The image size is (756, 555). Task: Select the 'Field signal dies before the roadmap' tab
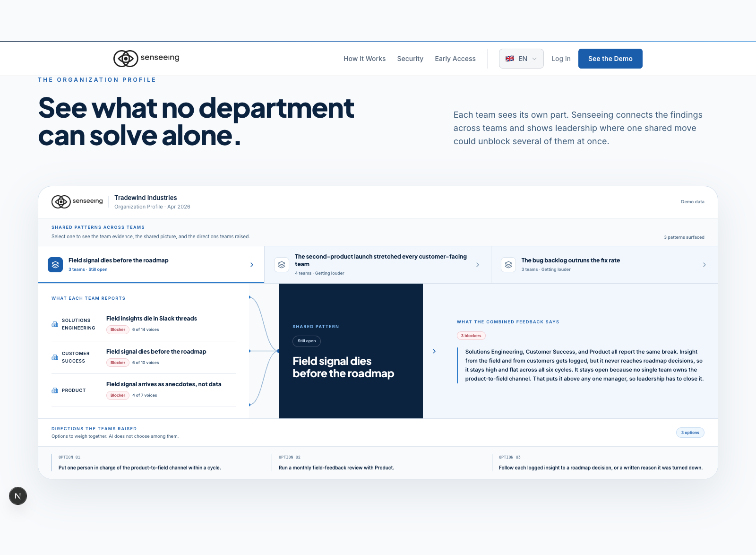(x=151, y=265)
